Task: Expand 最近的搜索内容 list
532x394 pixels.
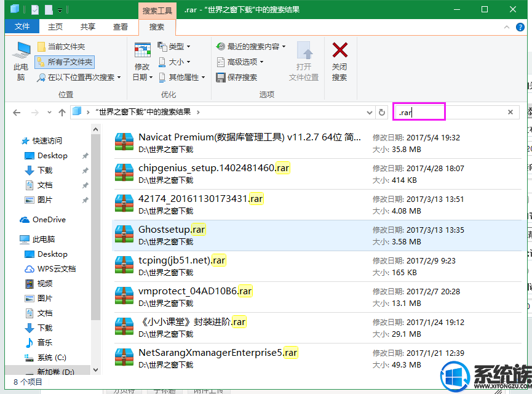Action: [x=251, y=47]
